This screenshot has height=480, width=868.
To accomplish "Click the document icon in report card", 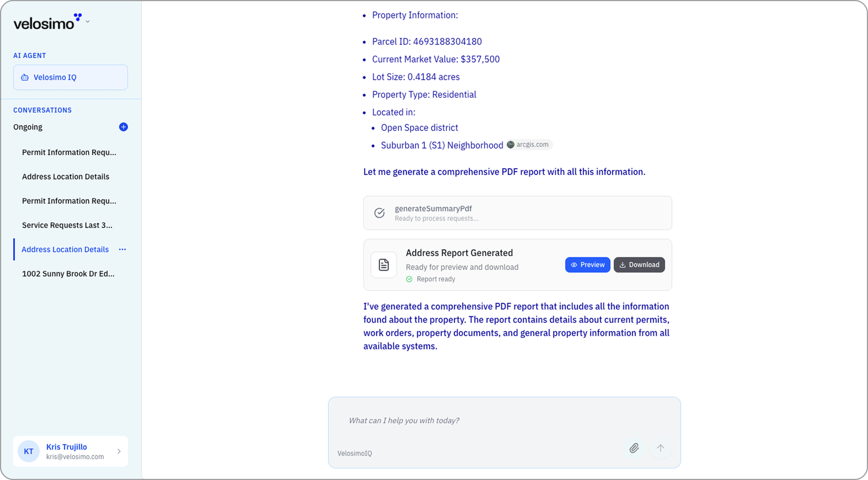I will click(384, 265).
